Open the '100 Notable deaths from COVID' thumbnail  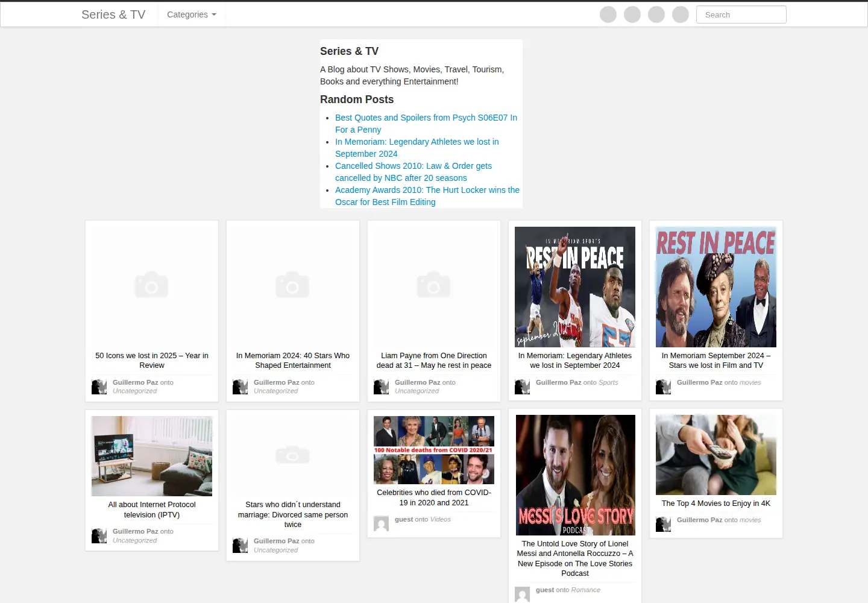tap(434, 450)
